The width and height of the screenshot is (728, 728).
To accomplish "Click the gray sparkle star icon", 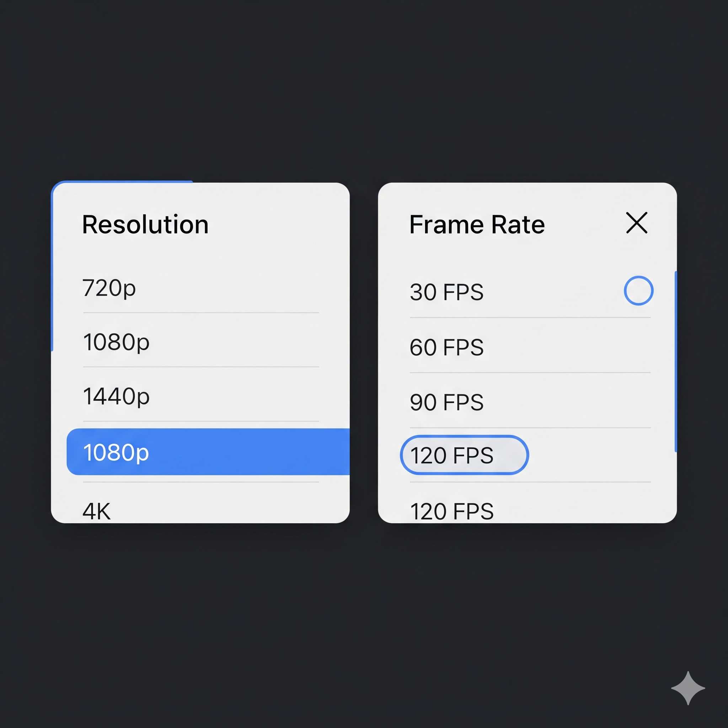I will coord(688,688).
